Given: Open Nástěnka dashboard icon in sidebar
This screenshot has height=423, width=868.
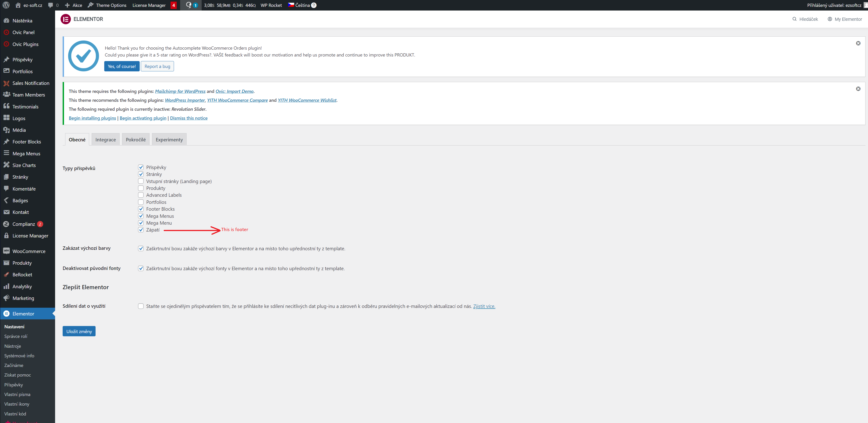Looking at the screenshot, I should [6, 21].
